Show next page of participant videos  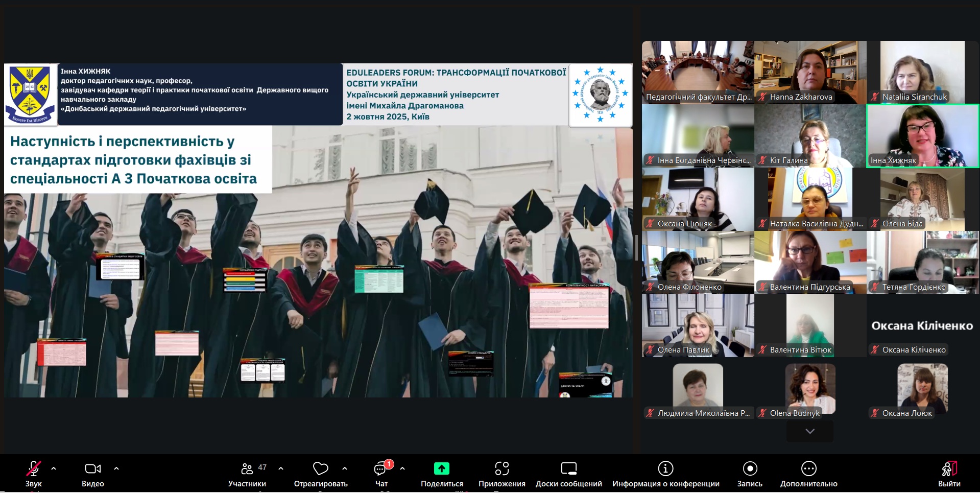(810, 431)
